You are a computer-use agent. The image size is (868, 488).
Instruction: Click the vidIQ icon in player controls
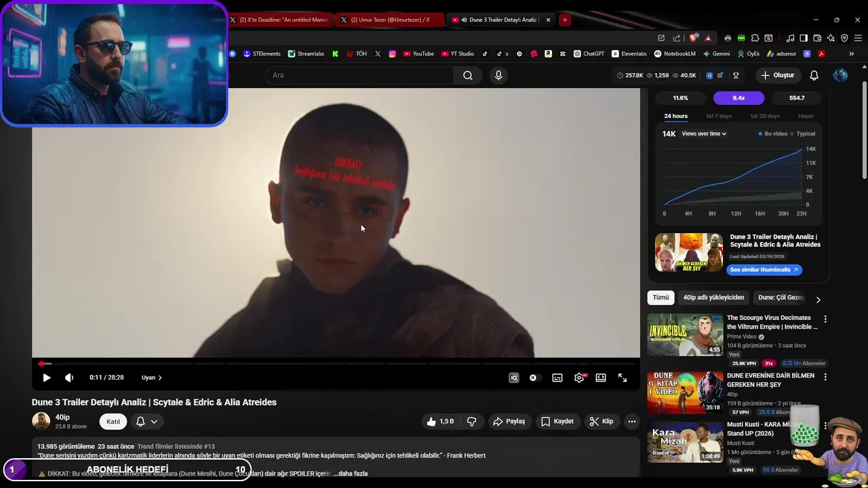pos(514,378)
